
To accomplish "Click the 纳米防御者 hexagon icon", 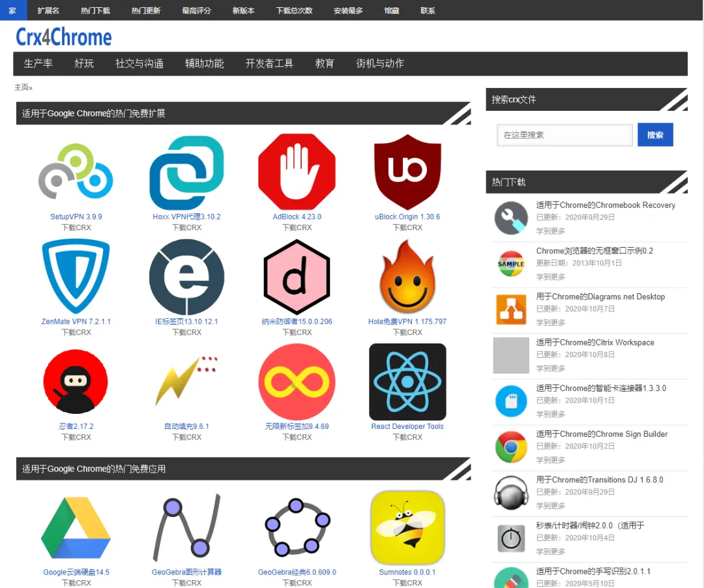I will [x=297, y=277].
